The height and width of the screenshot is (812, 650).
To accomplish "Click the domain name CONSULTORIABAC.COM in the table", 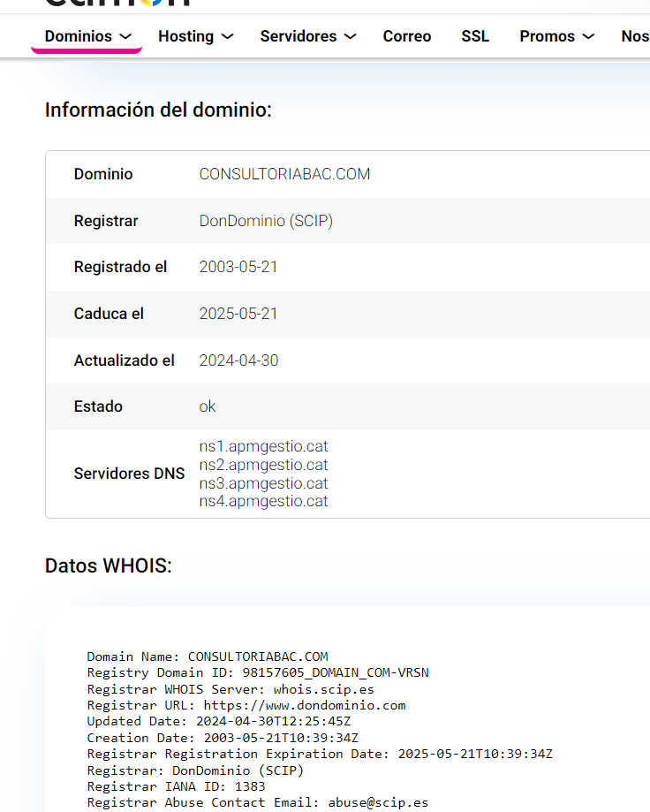I will click(x=284, y=174).
